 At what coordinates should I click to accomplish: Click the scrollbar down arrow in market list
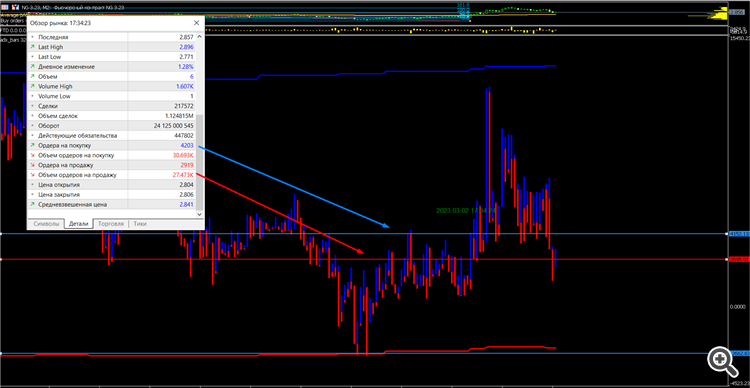pyautogui.click(x=200, y=214)
